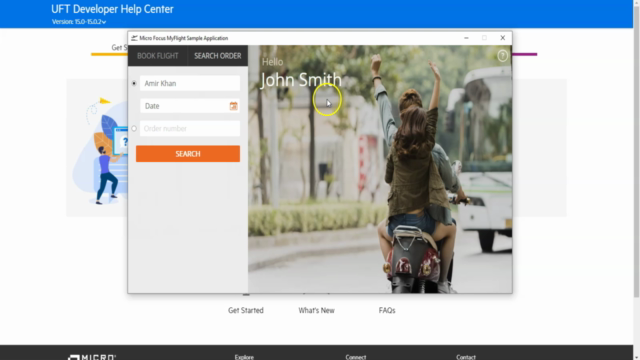This screenshot has width=640, height=360.
Task: Click the help illustration in the Help Center page
Action: point(100,151)
